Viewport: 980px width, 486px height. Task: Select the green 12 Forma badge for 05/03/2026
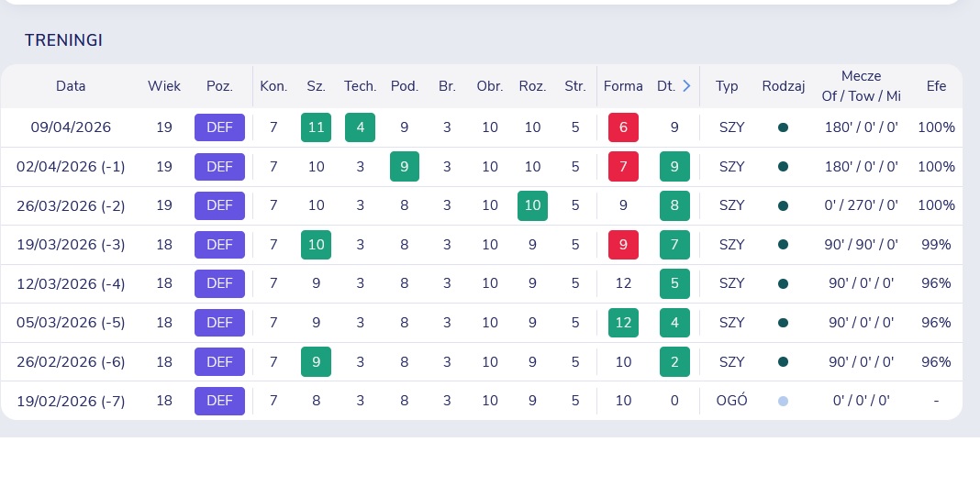623,323
